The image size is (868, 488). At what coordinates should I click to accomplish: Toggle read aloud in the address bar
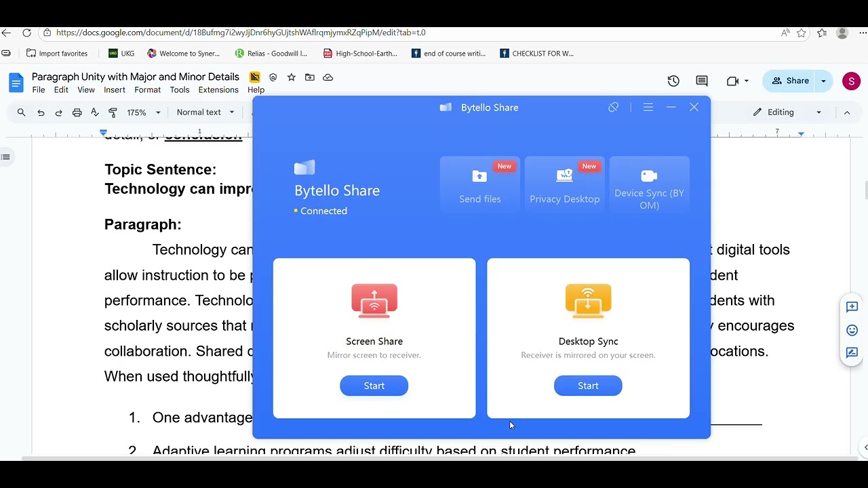tap(785, 33)
